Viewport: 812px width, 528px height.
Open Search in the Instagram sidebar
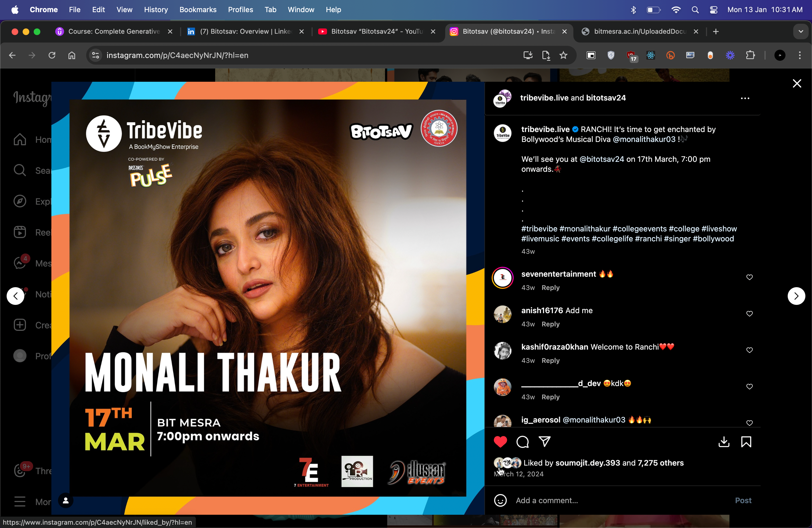click(x=20, y=170)
